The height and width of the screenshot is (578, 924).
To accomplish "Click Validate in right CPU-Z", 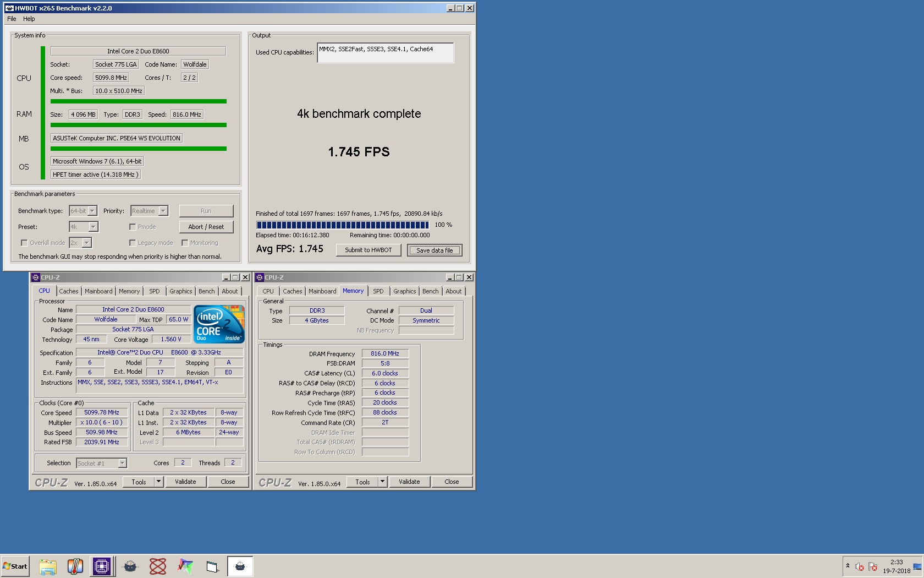I will 409,482.
